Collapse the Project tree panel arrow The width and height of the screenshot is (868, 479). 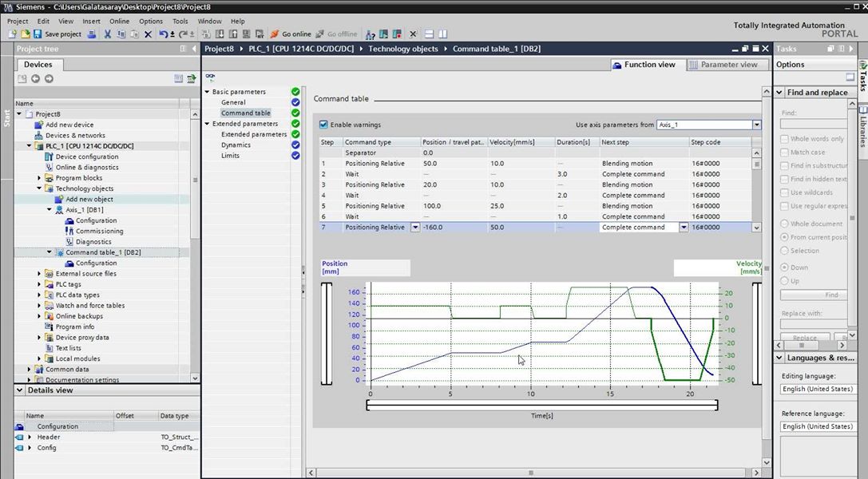[194, 49]
